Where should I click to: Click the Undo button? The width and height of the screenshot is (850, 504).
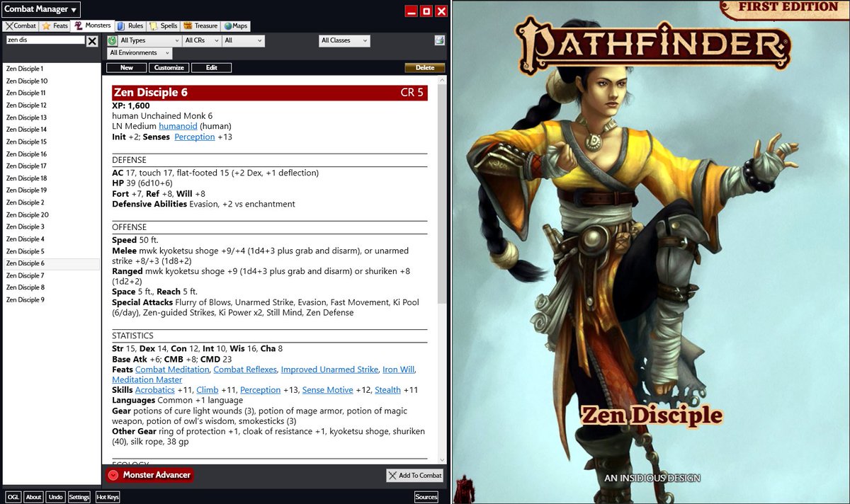coord(56,497)
